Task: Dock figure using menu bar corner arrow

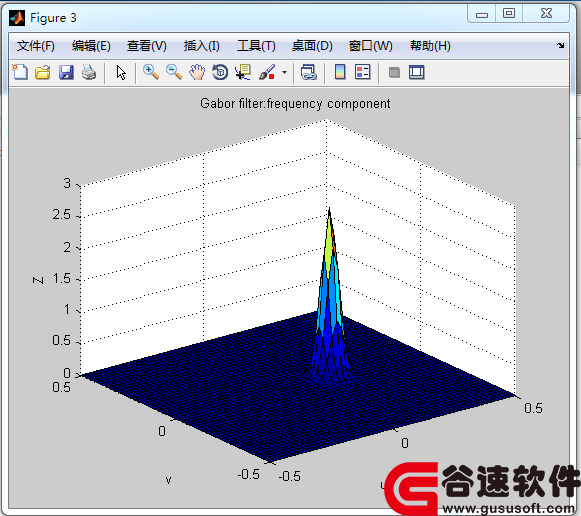Action: 560,45
